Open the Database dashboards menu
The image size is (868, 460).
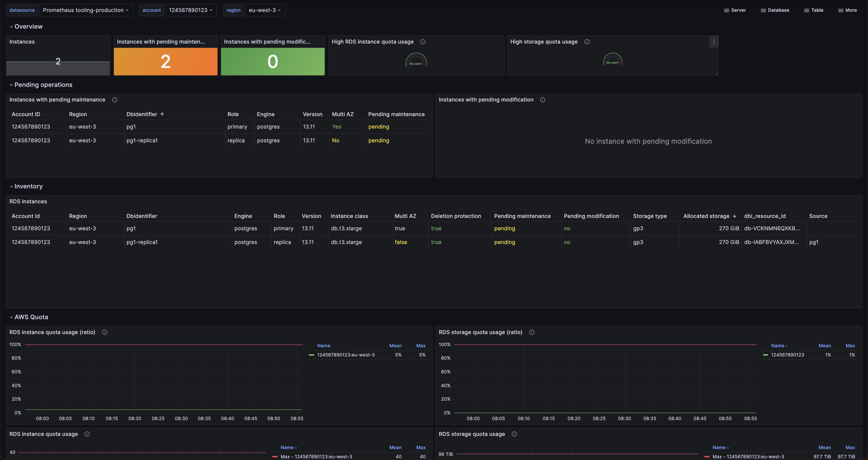[x=775, y=10]
